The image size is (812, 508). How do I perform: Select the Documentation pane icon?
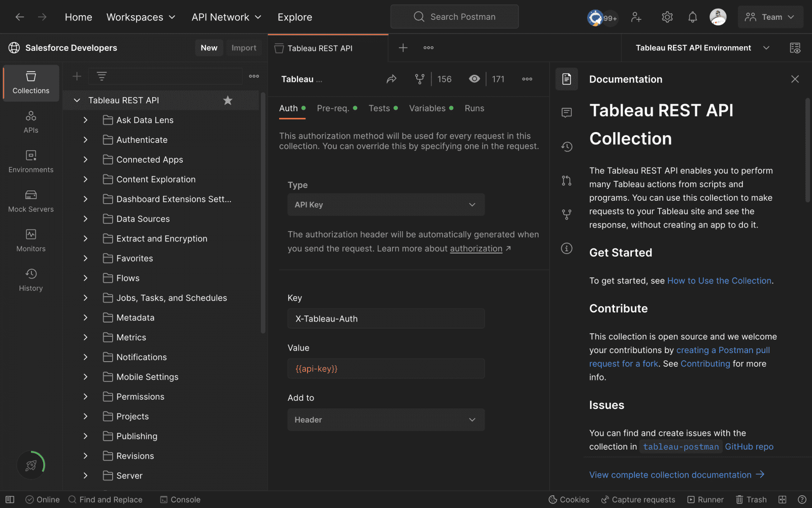pyautogui.click(x=567, y=79)
